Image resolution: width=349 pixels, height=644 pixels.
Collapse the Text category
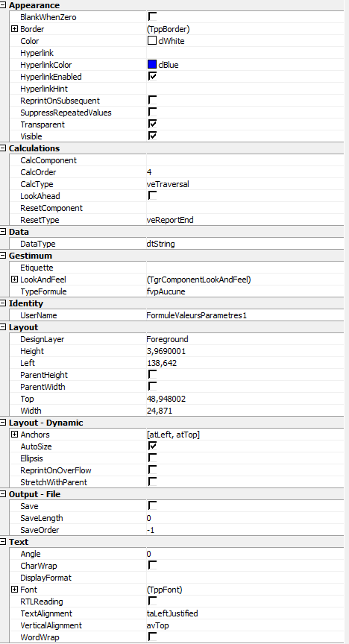point(3,542)
